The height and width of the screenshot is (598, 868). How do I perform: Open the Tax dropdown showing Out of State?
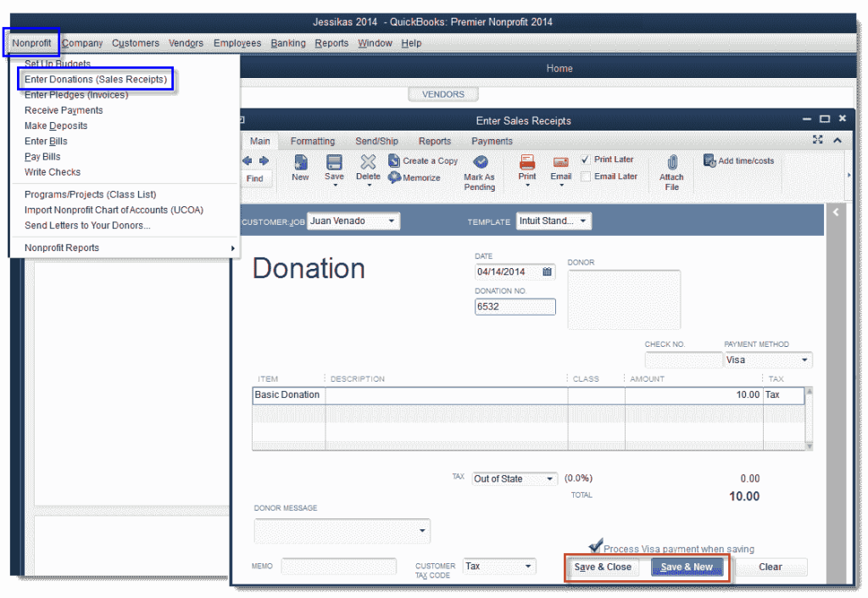(548, 478)
